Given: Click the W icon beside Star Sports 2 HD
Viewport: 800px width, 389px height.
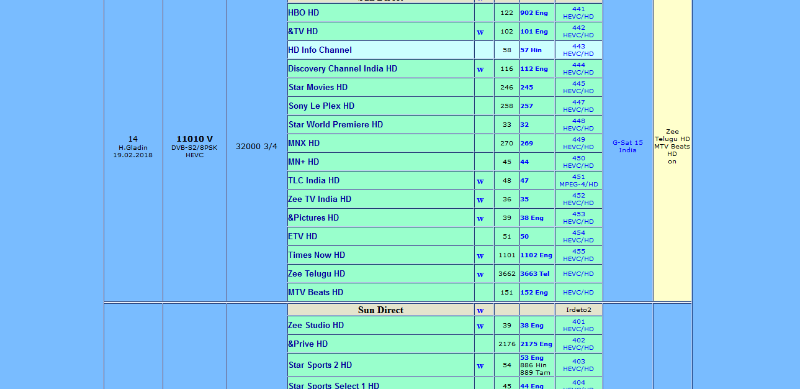Looking at the screenshot, I should [x=480, y=366].
